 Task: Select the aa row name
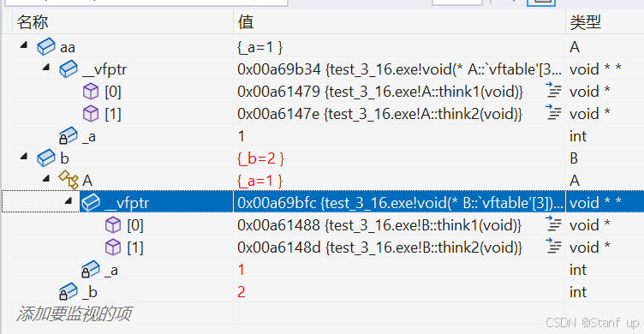[x=68, y=47]
